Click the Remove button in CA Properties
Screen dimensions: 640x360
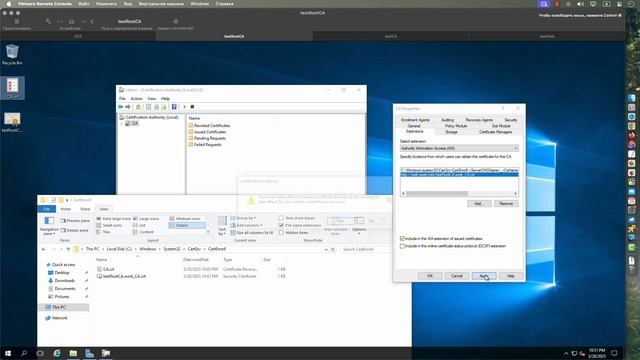pyautogui.click(x=506, y=204)
